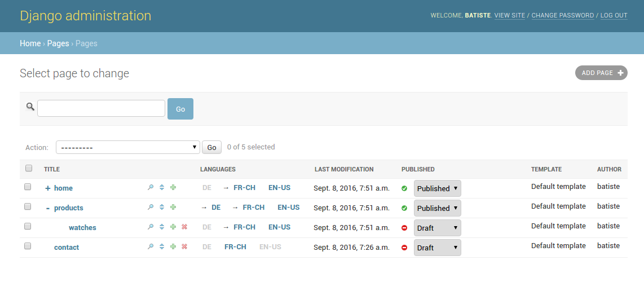Viewport: 644px width, 291px height.
Task: Open the watches page title link
Action: click(82, 228)
